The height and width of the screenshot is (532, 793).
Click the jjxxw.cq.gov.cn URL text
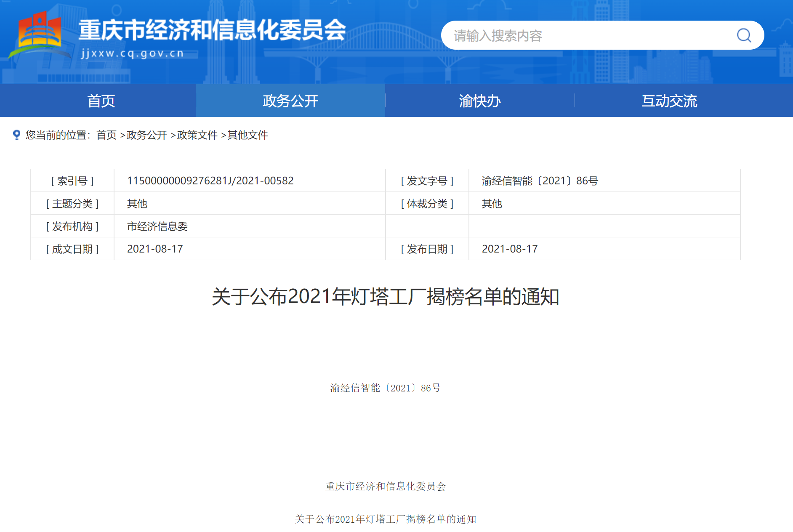click(x=133, y=53)
